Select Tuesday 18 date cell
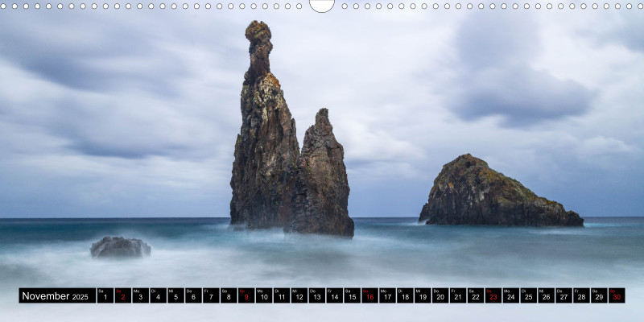This screenshot has width=644, height=322. 406,295
